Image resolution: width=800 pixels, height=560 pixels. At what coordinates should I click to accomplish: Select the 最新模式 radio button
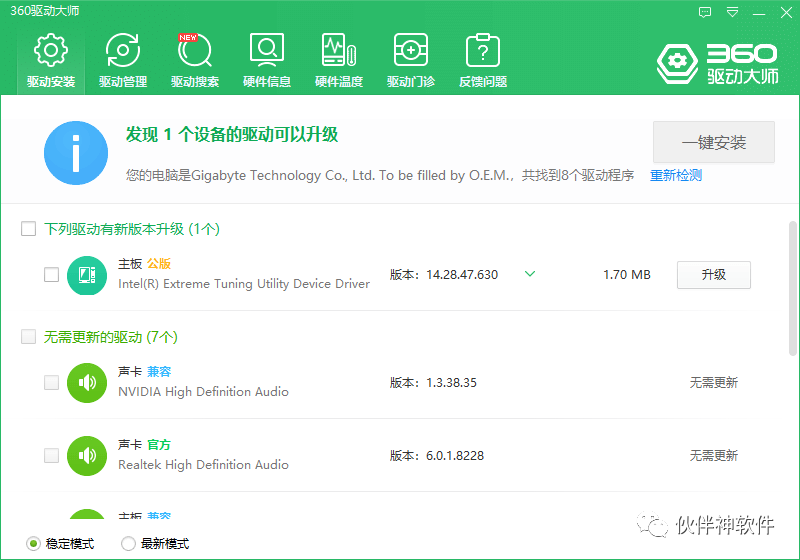(128, 544)
